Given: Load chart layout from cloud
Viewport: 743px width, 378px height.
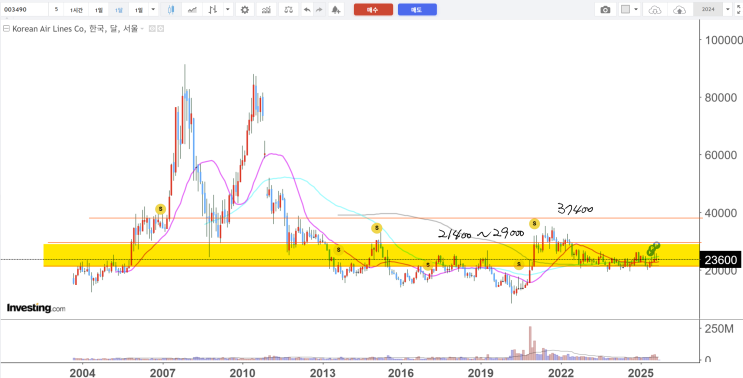Looking at the screenshot, I should coord(654,9).
